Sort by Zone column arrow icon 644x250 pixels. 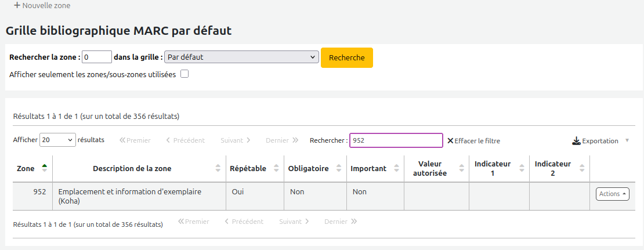(45, 168)
